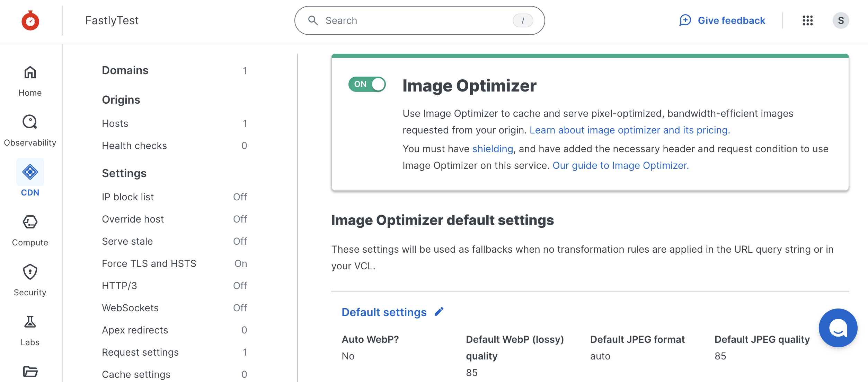The width and height of the screenshot is (868, 382).
Task: Open the apps grid menu
Action: tap(808, 20)
